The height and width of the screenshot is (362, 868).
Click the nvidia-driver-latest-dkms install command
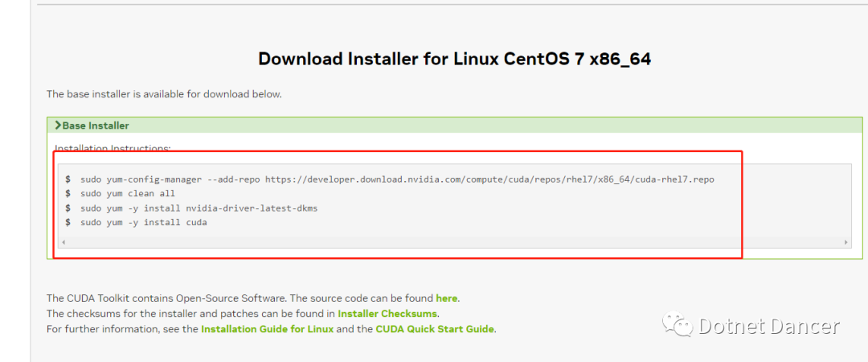coord(191,208)
